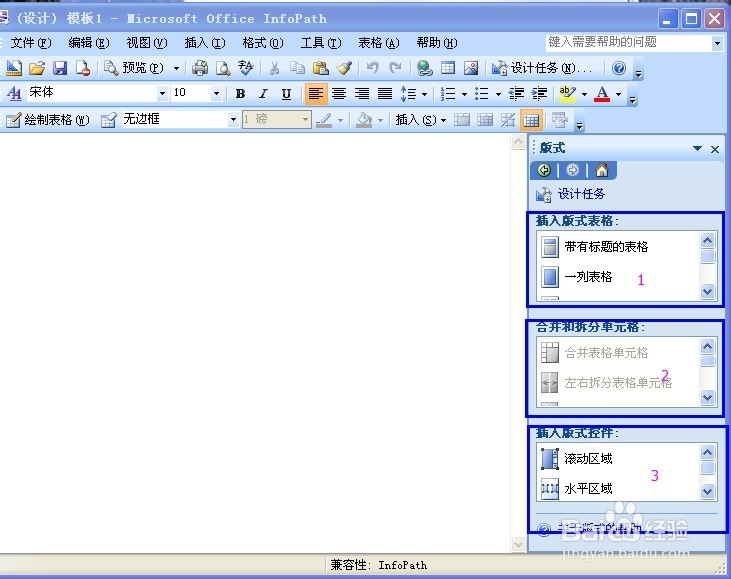Click the red font color button

(x=602, y=94)
